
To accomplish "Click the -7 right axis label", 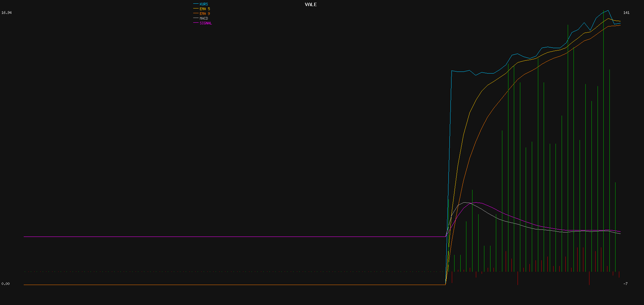I will 625,284.
